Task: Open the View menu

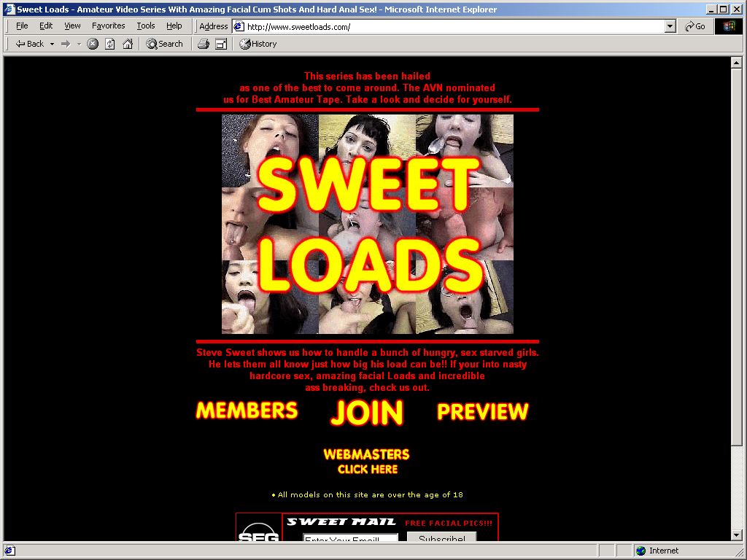Action: coord(72,26)
